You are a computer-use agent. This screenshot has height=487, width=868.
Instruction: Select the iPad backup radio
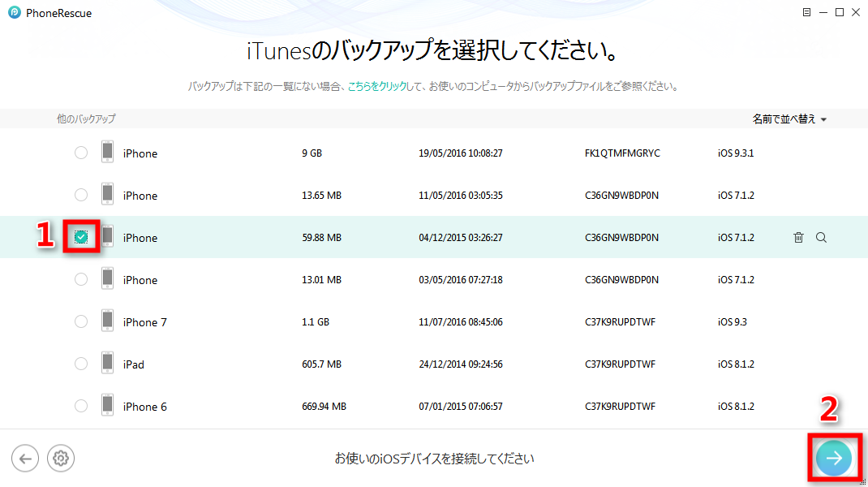(x=81, y=364)
